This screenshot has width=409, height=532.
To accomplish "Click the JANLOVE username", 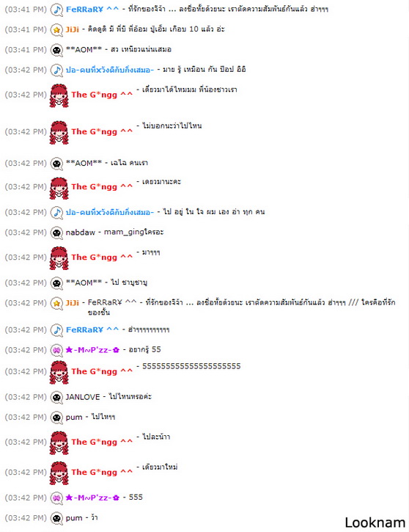I will [83, 397].
